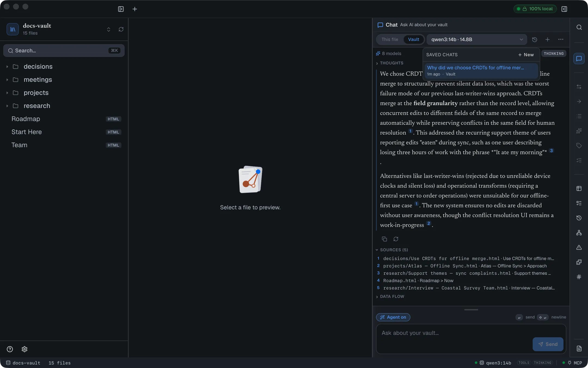Toggle the THINKING badge in chat header
The height and width of the screenshot is (368, 588).
pyautogui.click(x=554, y=54)
